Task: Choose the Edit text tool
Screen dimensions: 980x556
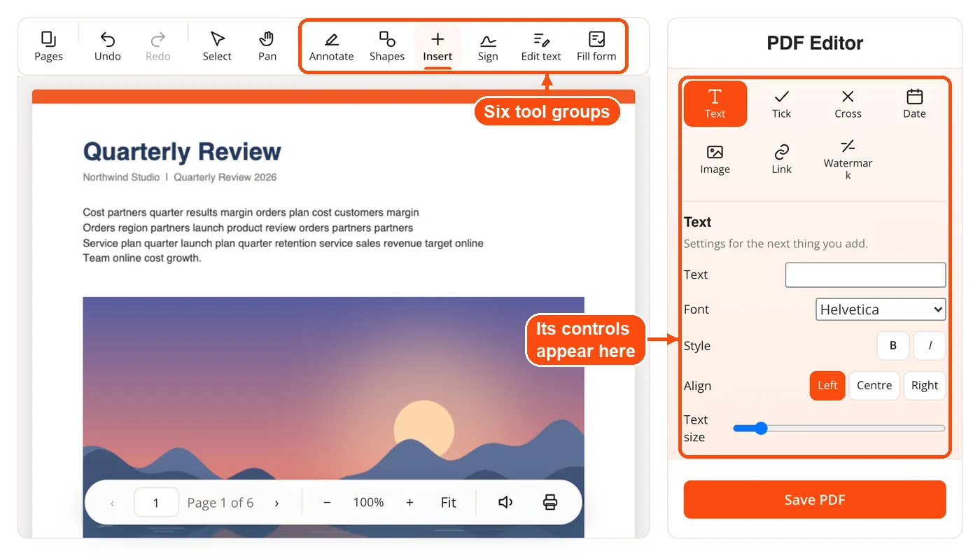Action: point(541,46)
